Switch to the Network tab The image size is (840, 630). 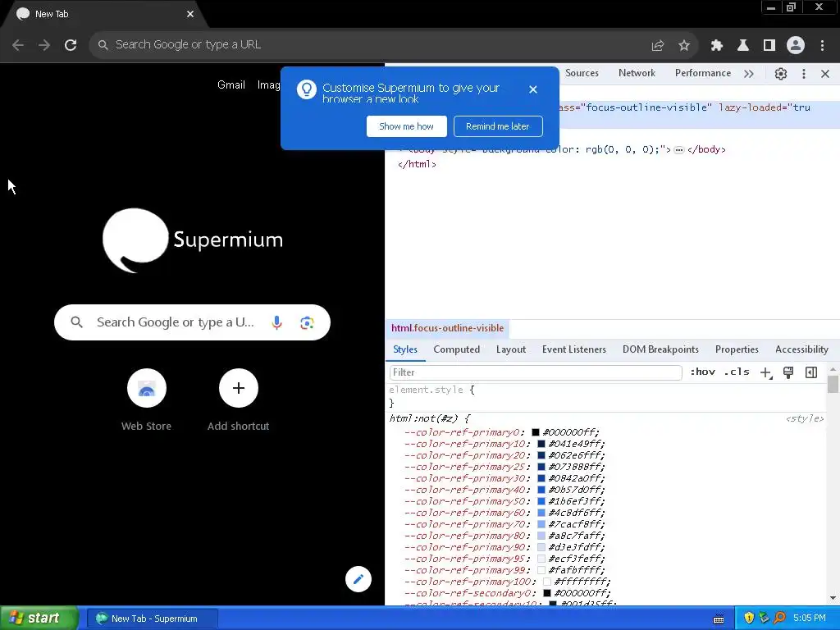[x=637, y=73]
